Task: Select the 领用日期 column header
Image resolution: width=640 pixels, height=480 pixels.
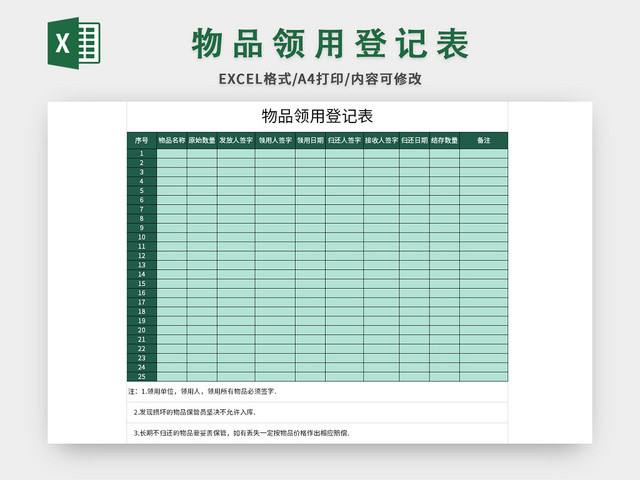Action: pyautogui.click(x=310, y=140)
